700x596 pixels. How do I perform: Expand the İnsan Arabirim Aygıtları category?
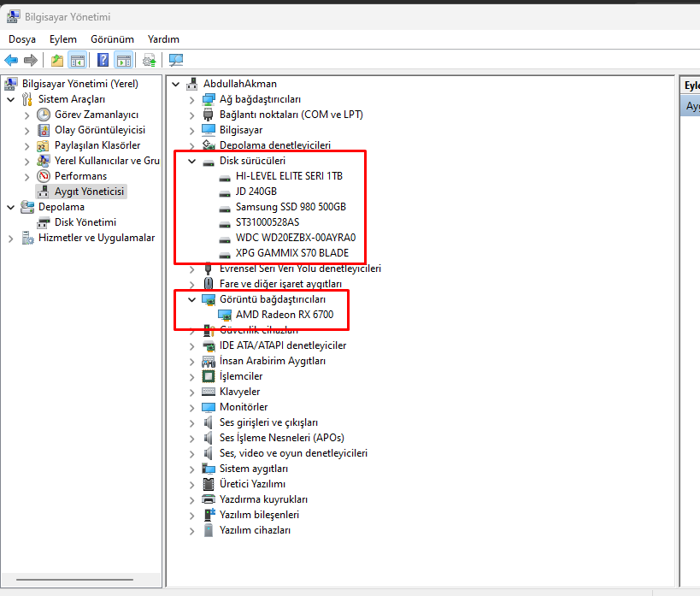(192, 362)
